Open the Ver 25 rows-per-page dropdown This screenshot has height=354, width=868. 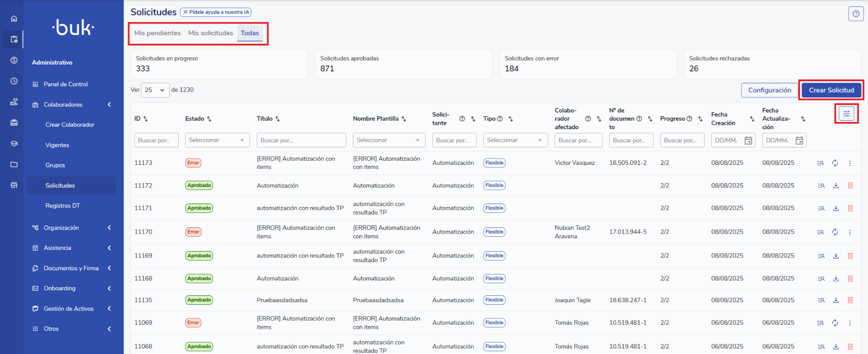click(x=155, y=90)
